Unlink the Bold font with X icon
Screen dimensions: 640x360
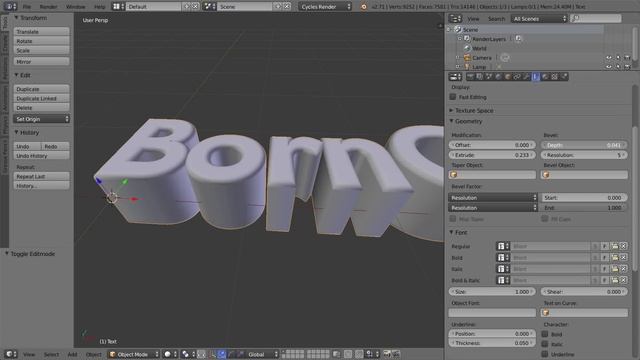[x=623, y=258]
